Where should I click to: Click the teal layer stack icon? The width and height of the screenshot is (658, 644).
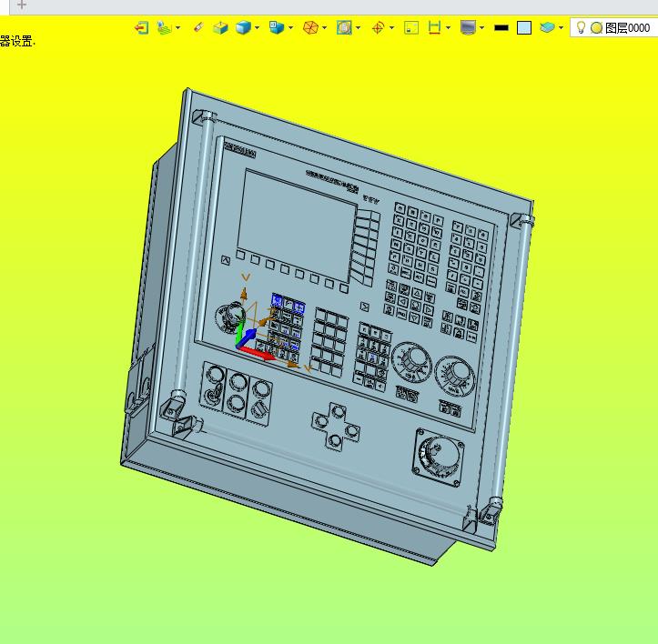coord(547,28)
